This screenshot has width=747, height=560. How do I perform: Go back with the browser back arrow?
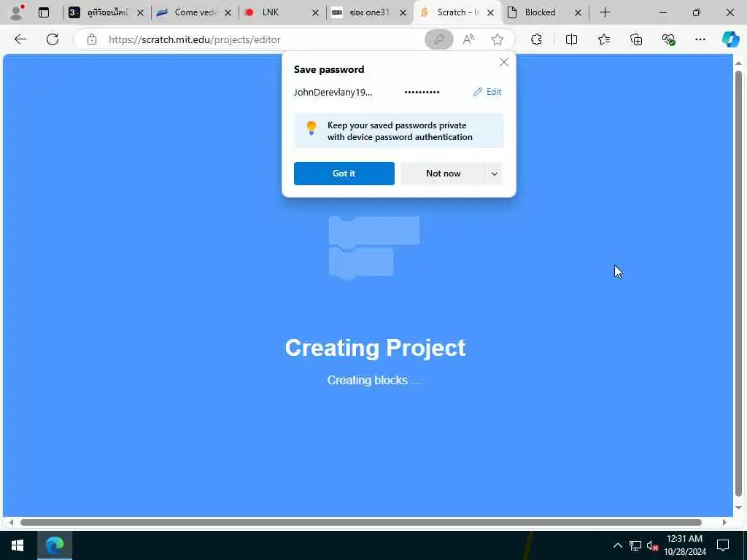(20, 39)
